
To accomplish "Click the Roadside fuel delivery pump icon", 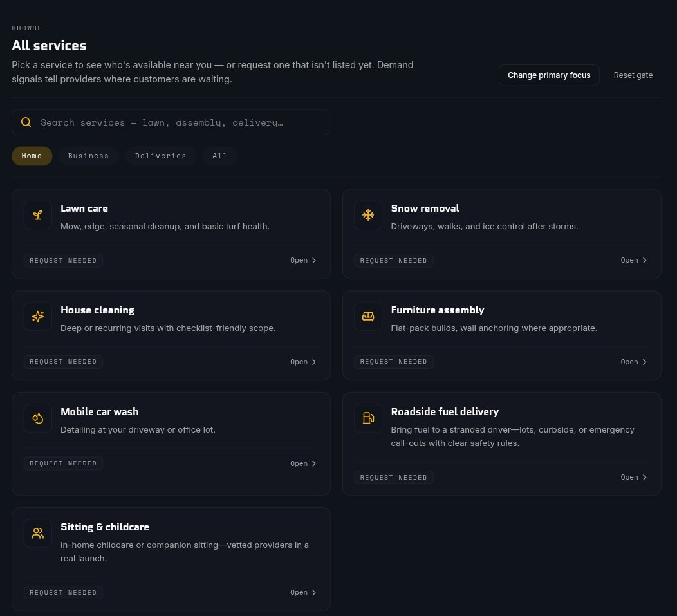I will click(368, 418).
